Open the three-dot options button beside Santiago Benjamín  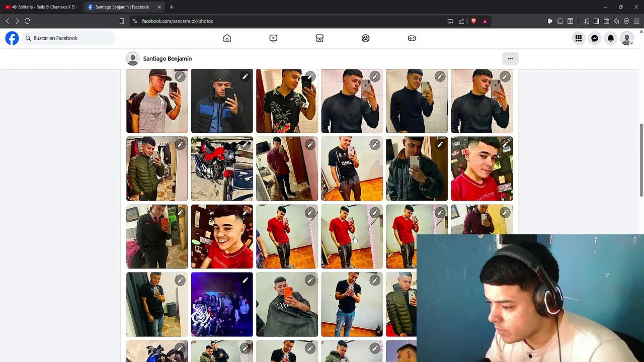510,59
